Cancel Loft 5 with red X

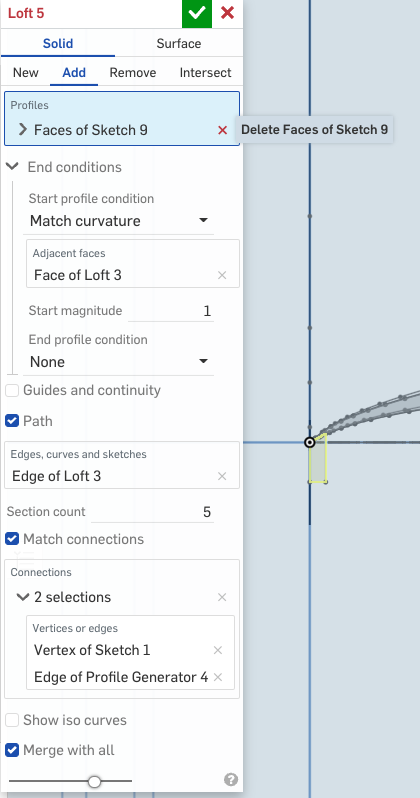pyautogui.click(x=227, y=13)
